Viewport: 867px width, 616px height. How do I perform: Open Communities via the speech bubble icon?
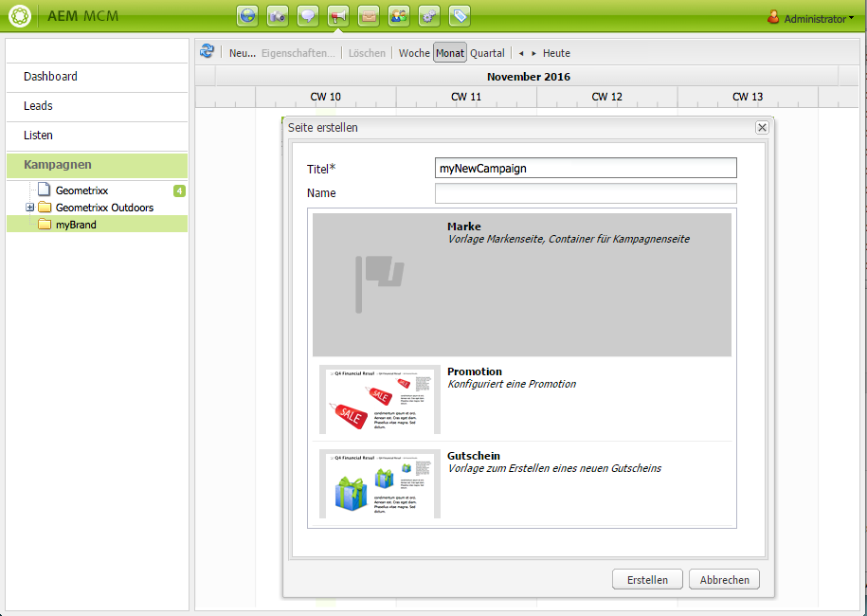pos(308,16)
